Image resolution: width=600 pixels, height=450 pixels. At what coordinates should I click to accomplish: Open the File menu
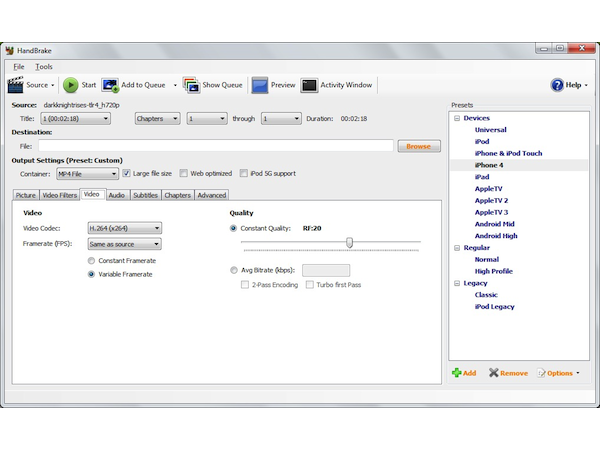tap(19, 67)
